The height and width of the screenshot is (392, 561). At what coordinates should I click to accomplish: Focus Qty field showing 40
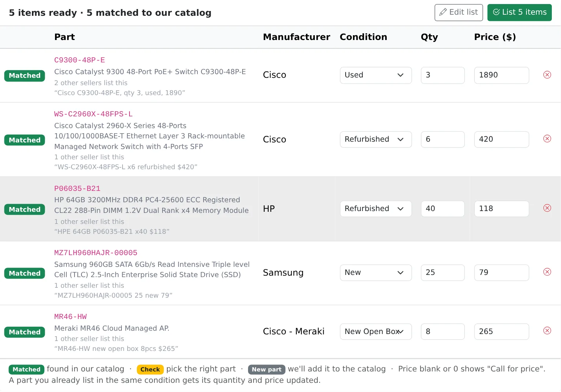tap(442, 209)
